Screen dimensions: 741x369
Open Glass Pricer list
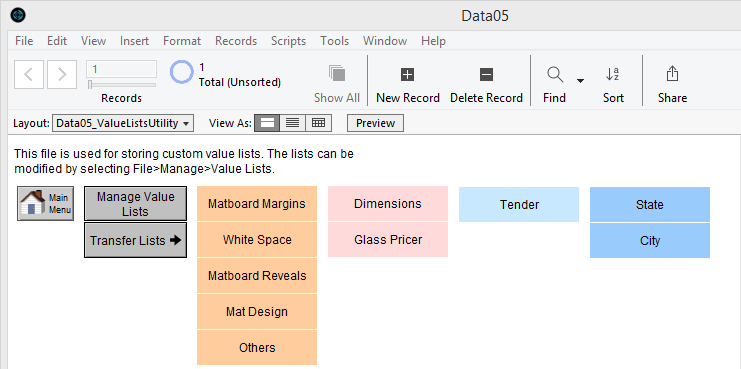(x=388, y=240)
